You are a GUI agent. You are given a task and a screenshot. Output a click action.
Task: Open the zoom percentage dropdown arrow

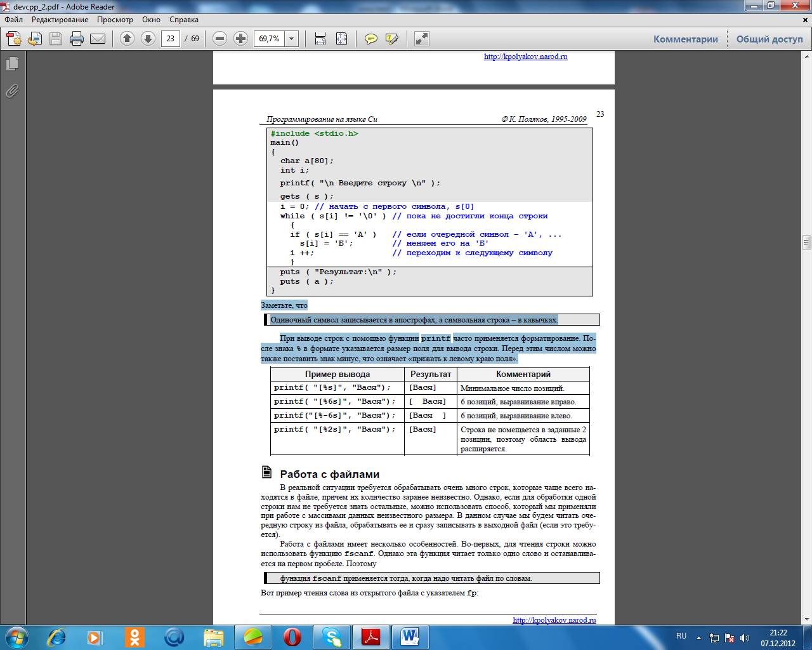[x=292, y=39]
